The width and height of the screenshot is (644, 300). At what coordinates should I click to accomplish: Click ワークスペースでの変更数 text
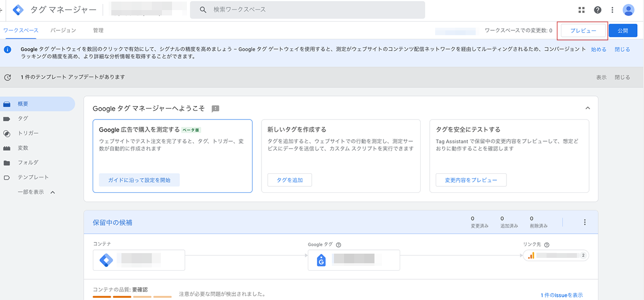click(518, 31)
